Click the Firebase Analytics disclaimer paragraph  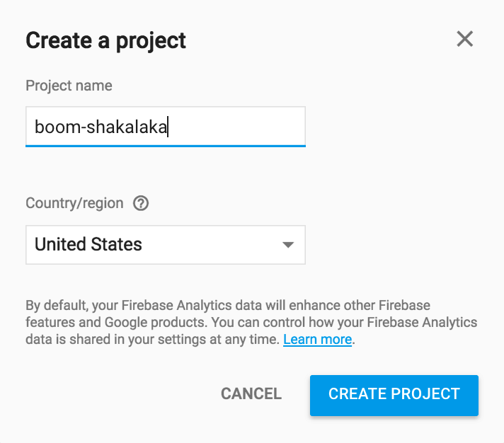point(251,323)
